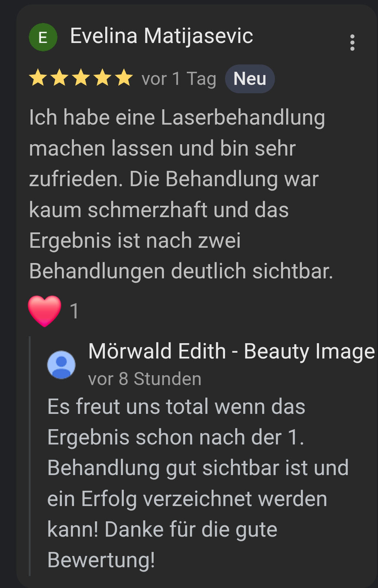Tap the like count next to heart
The width and height of the screenshot is (378, 588).
click(x=74, y=311)
